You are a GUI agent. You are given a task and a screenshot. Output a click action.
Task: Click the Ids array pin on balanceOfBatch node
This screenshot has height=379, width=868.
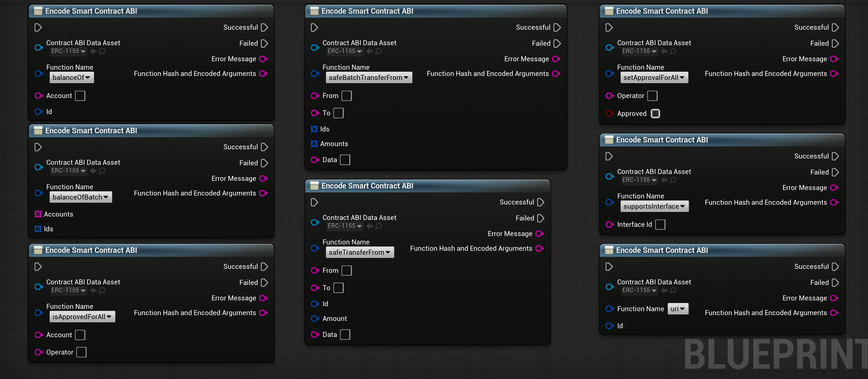point(38,229)
